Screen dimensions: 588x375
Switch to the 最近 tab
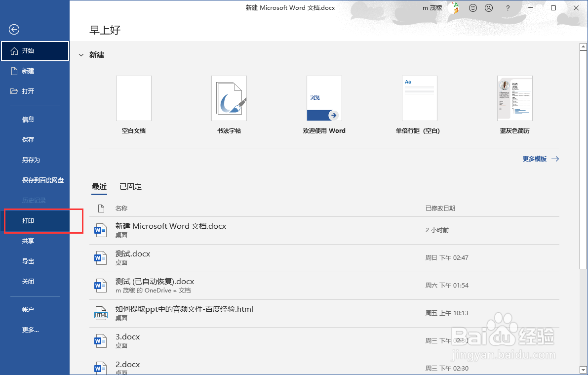[99, 187]
